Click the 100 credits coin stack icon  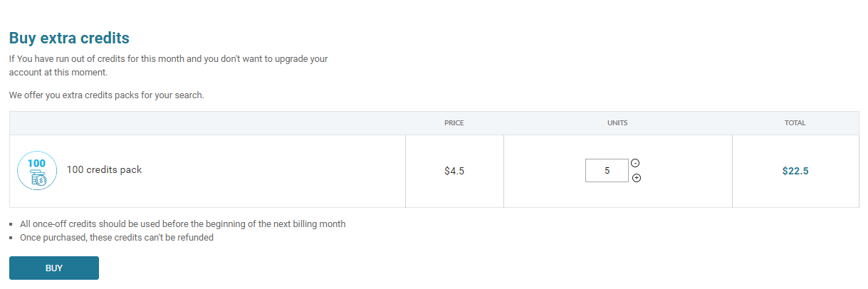point(37,171)
